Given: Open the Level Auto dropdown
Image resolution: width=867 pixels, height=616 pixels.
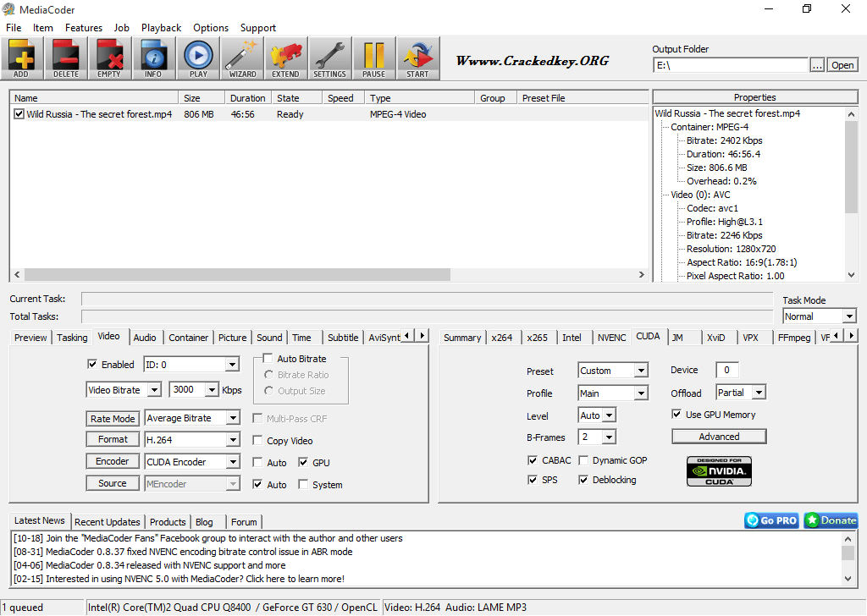Looking at the screenshot, I should click(x=609, y=415).
